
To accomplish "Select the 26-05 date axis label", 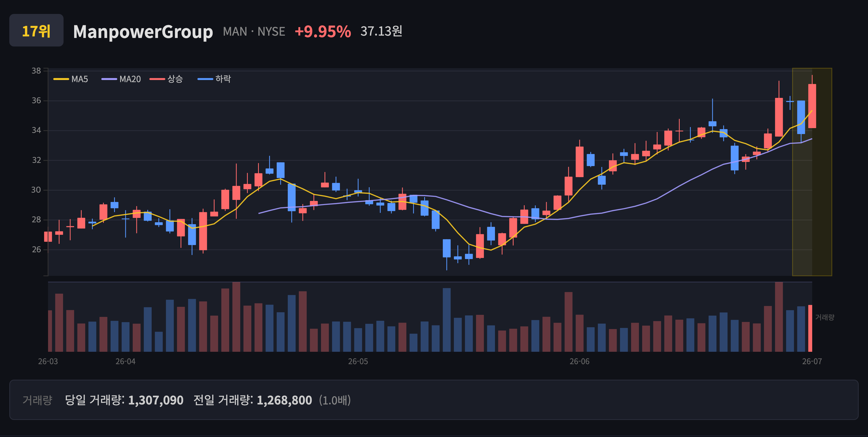I will tap(358, 362).
